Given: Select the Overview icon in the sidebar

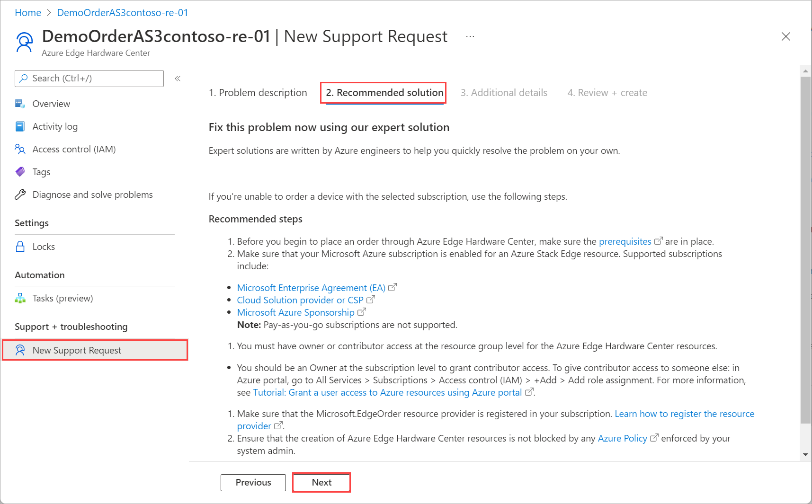Looking at the screenshot, I should pos(20,104).
